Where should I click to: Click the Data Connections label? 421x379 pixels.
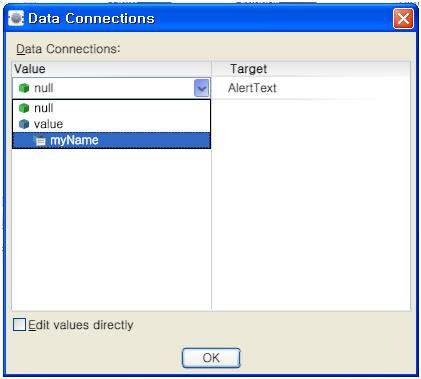pos(68,49)
